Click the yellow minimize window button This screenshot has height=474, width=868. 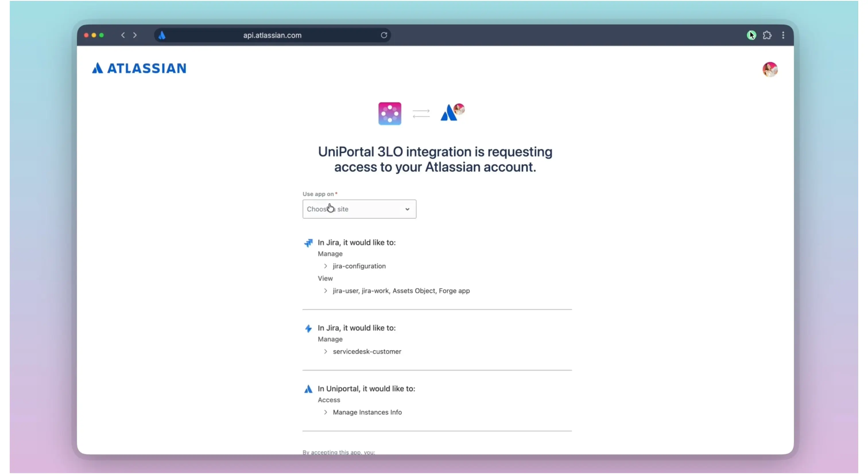(x=94, y=35)
